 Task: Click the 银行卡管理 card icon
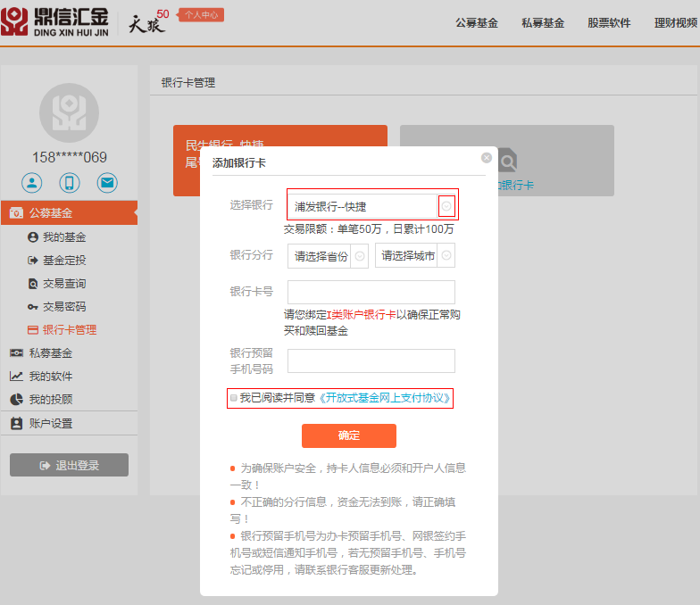[x=32, y=330]
